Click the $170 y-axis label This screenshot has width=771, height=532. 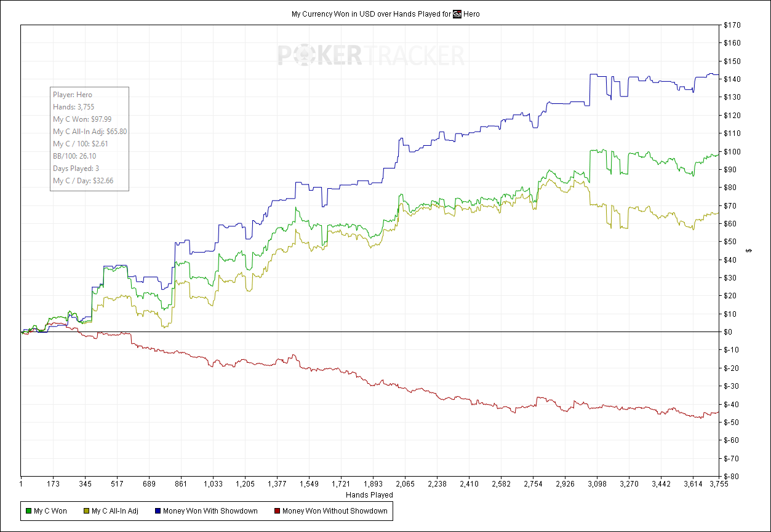click(732, 25)
